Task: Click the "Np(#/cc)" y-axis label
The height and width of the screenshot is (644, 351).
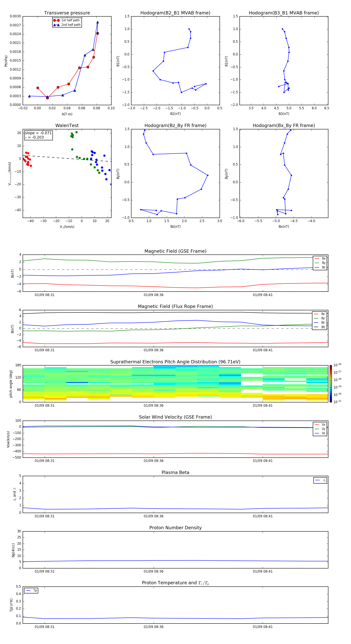Action: click(13, 550)
